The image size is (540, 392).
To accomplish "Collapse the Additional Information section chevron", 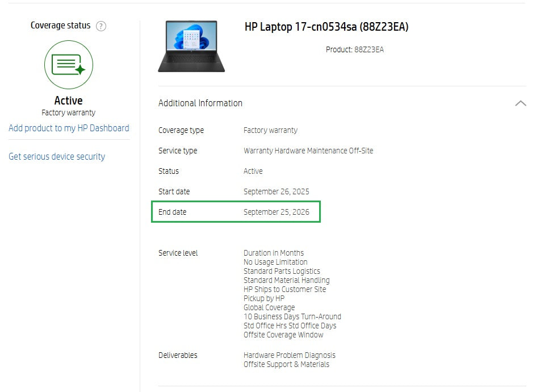I will 520,103.
